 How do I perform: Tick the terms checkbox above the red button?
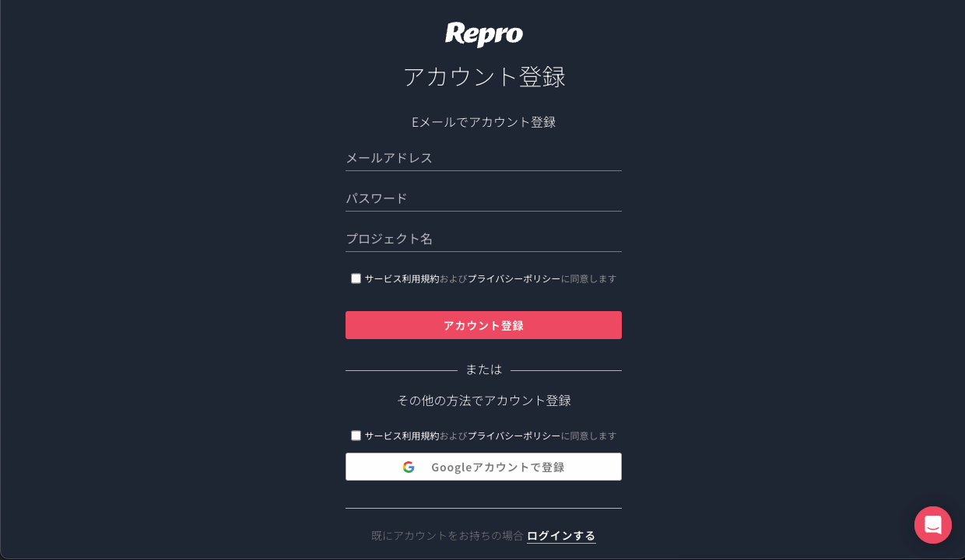pos(356,278)
